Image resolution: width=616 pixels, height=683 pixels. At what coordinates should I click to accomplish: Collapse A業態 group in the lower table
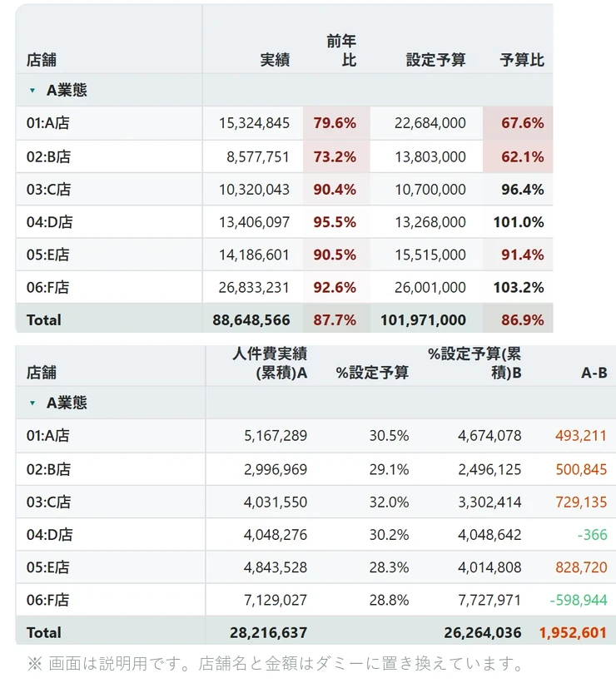pyautogui.click(x=32, y=403)
